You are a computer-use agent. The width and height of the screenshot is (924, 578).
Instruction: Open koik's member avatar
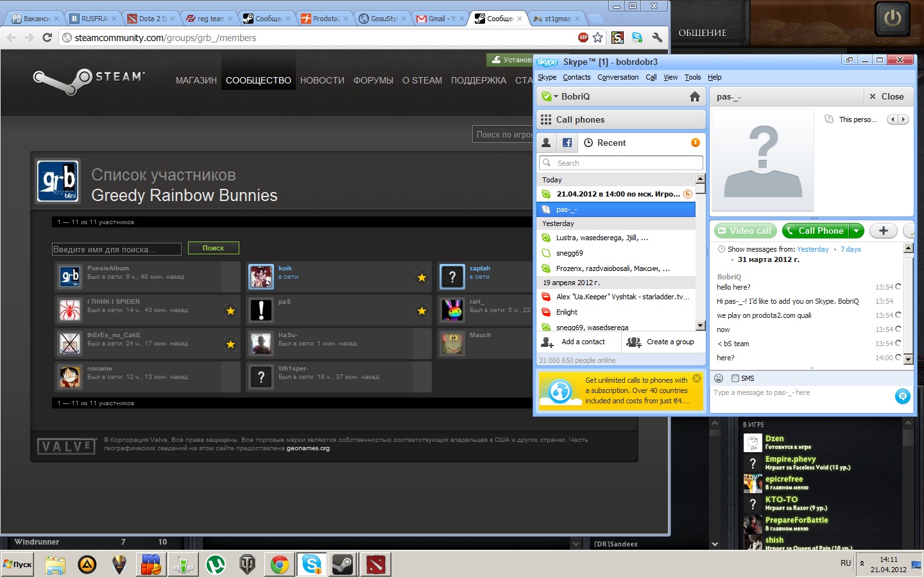pyautogui.click(x=261, y=277)
